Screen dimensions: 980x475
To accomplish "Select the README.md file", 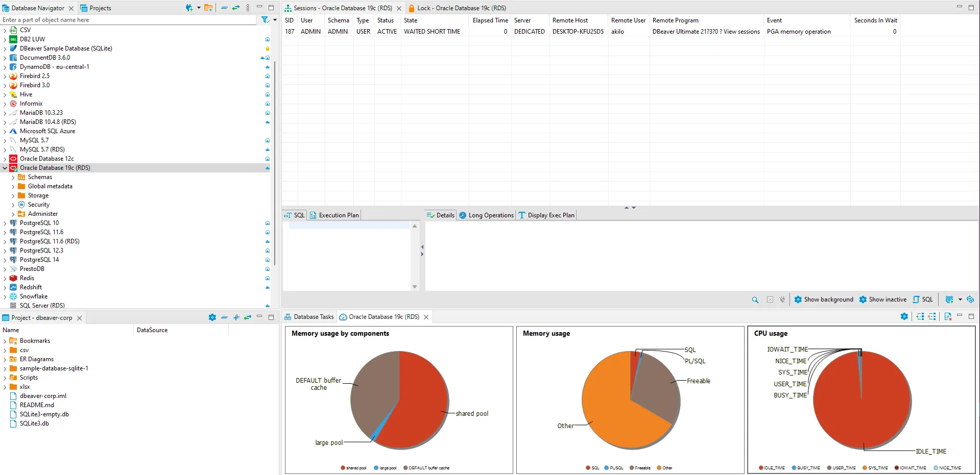I will [x=37, y=405].
